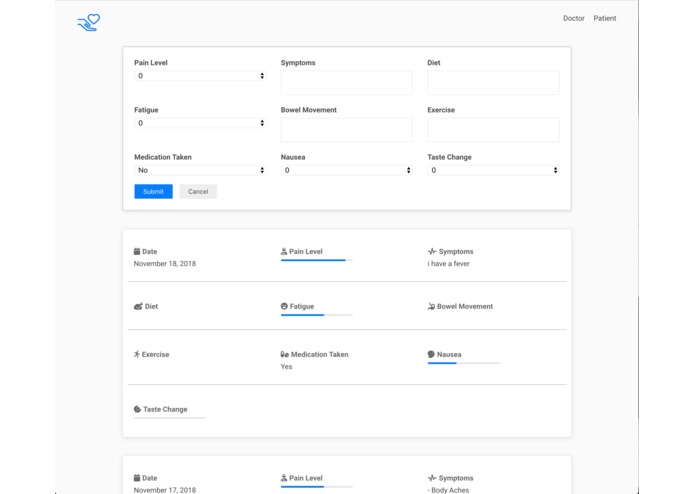
Task: Click the Pain Level progress bar for November 17
Action: click(316, 486)
